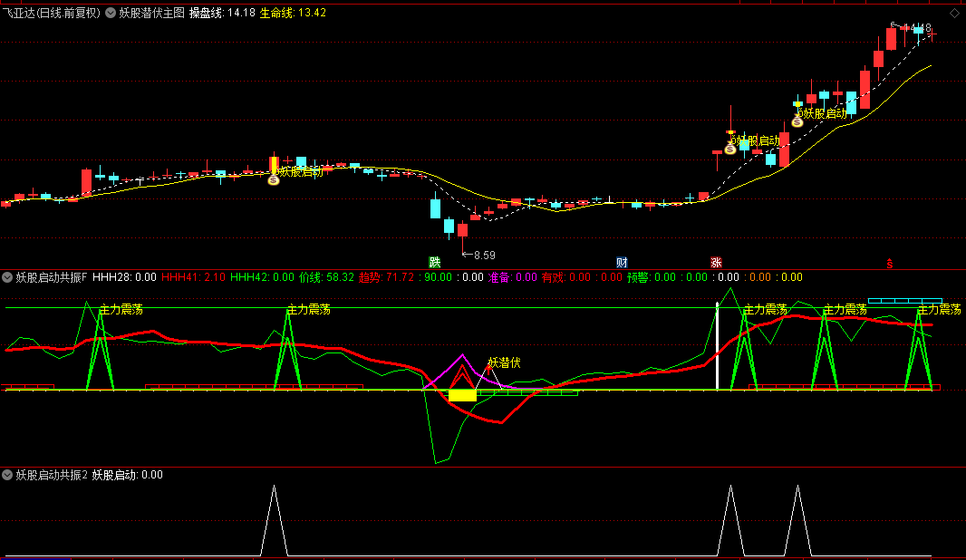Click the 妖潜伏 signal label
The image size is (966, 560).
coord(504,362)
